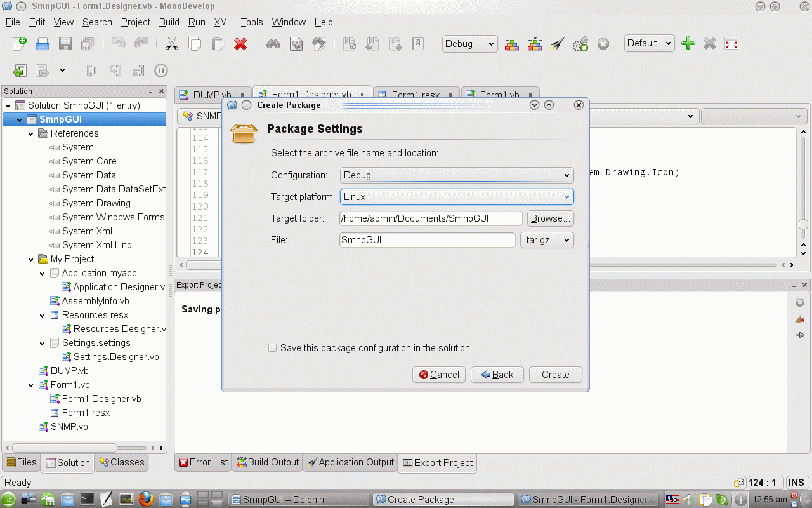Open the DUMP.vb editor tab

click(212, 95)
